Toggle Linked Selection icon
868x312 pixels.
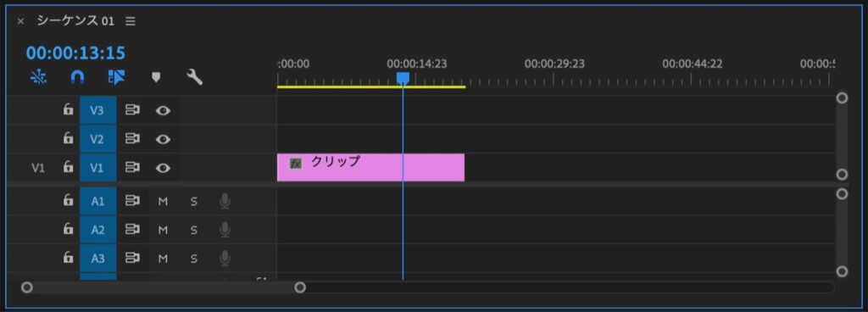116,77
